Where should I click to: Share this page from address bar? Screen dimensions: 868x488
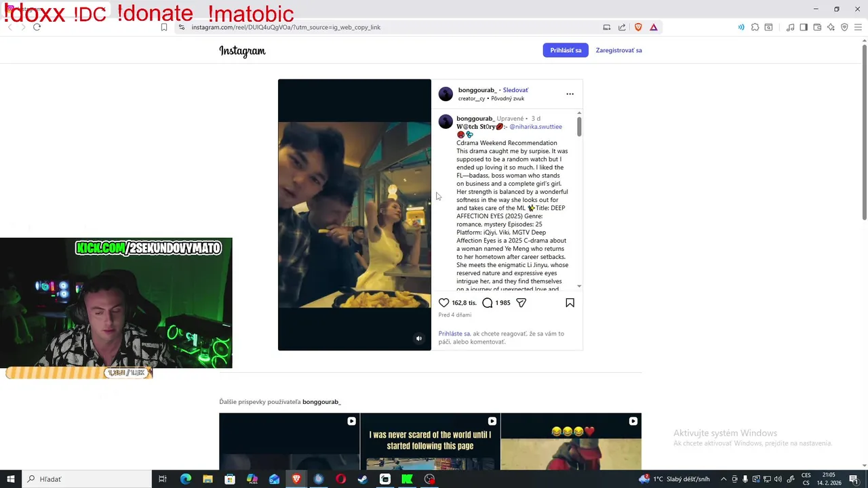click(x=622, y=27)
